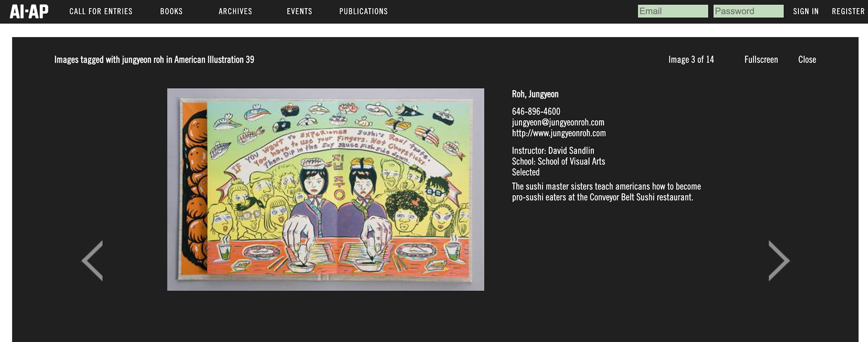Click Instructor: David Sandlin text

pyautogui.click(x=553, y=150)
